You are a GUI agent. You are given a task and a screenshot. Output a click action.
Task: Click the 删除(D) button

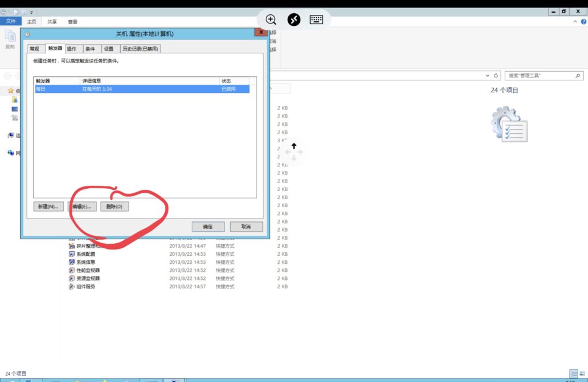(114, 206)
